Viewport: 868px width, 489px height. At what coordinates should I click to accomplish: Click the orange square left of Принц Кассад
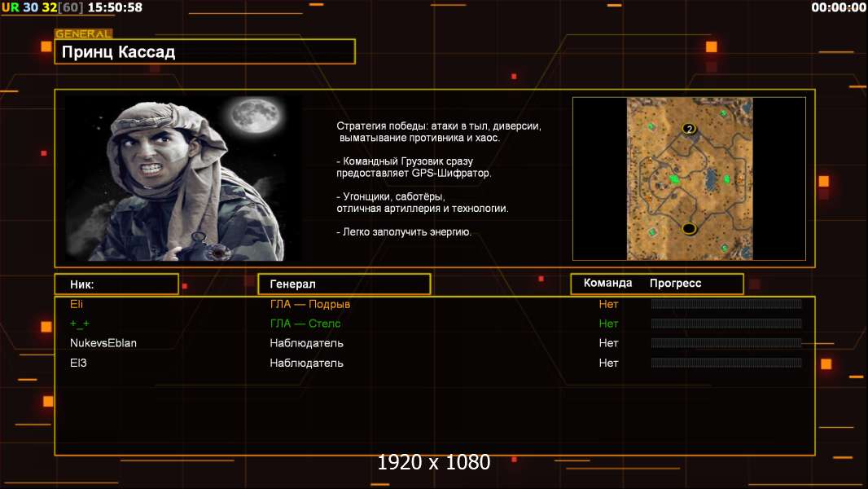pos(46,47)
